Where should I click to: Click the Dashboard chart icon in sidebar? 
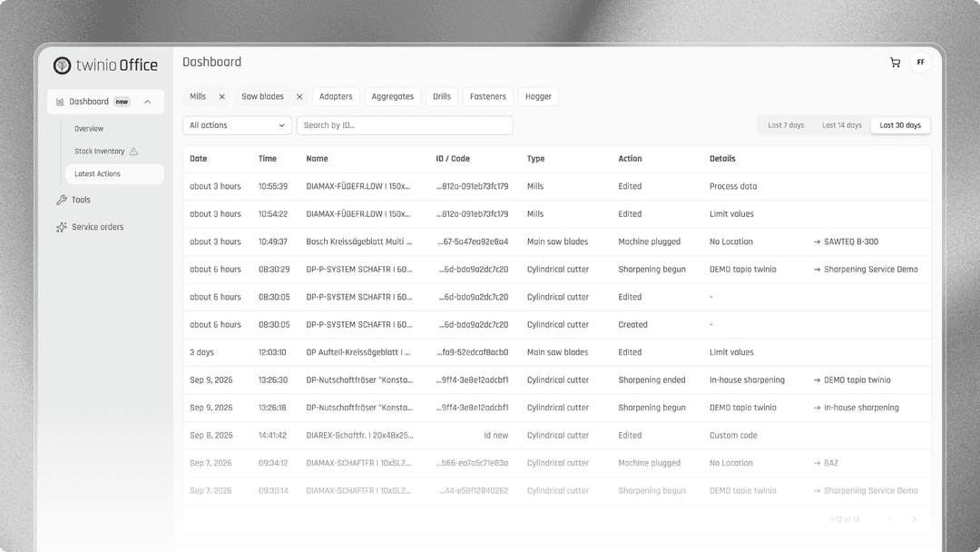coord(60,102)
